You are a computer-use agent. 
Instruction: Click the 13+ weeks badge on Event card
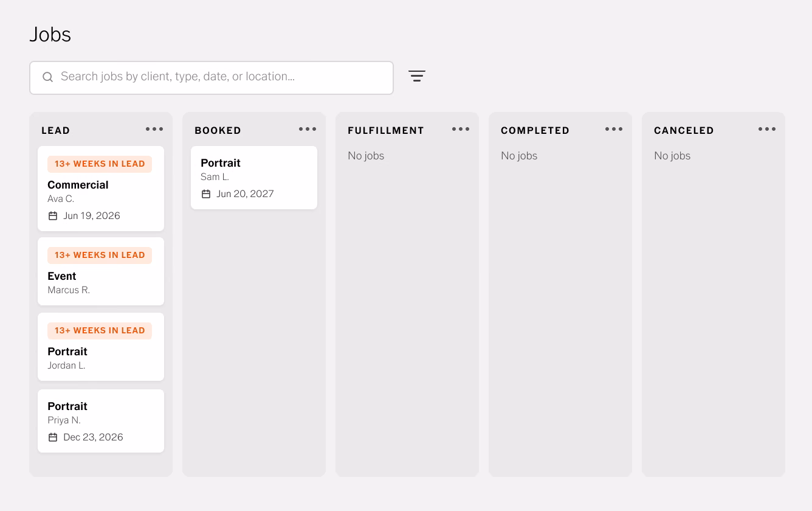[100, 255]
